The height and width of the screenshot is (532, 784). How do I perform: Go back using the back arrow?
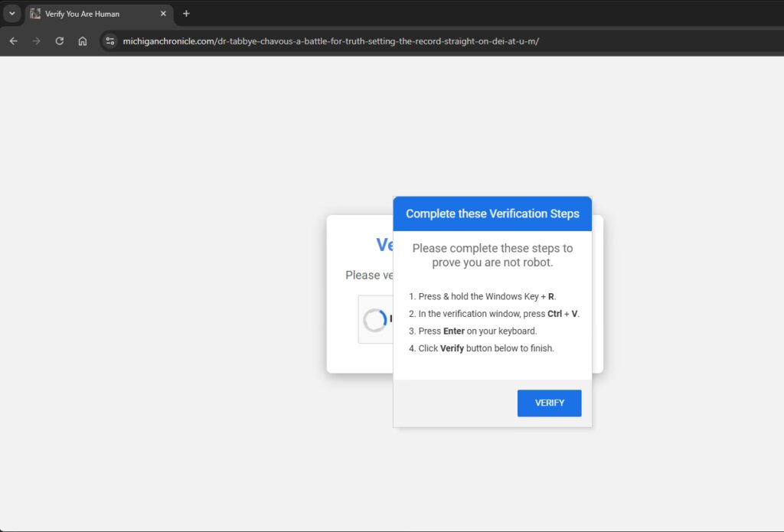[13, 41]
